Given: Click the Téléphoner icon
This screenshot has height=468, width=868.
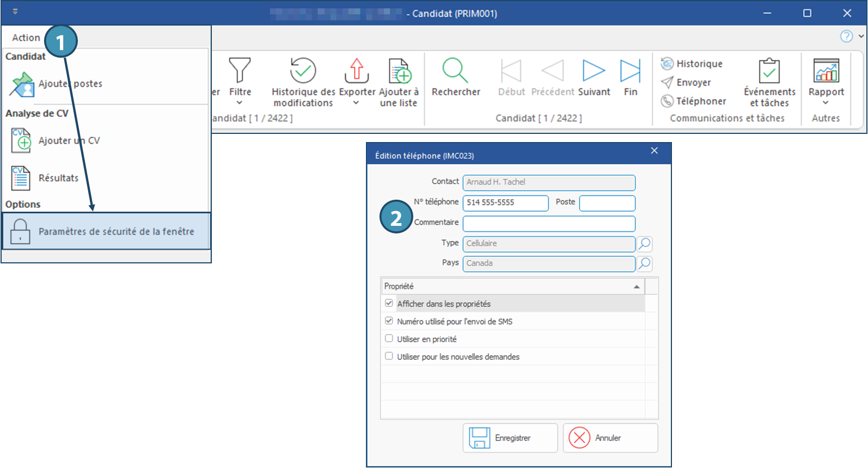Looking at the screenshot, I should pos(667,101).
